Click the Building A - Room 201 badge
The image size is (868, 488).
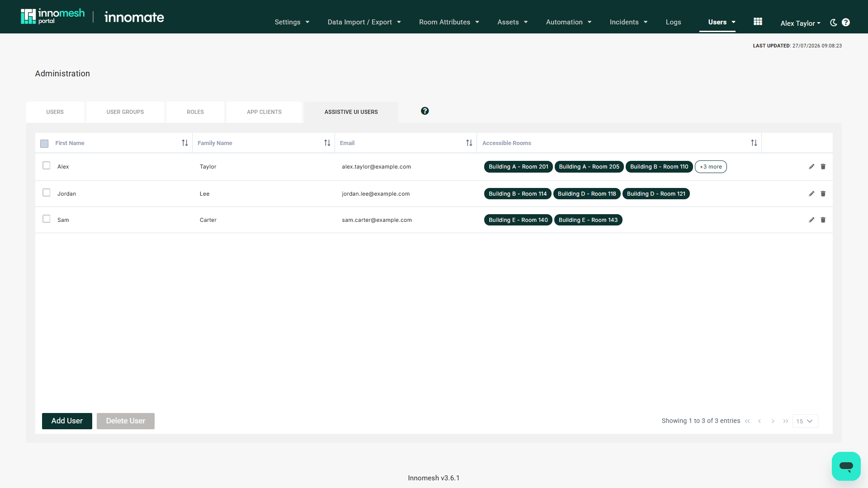point(519,167)
